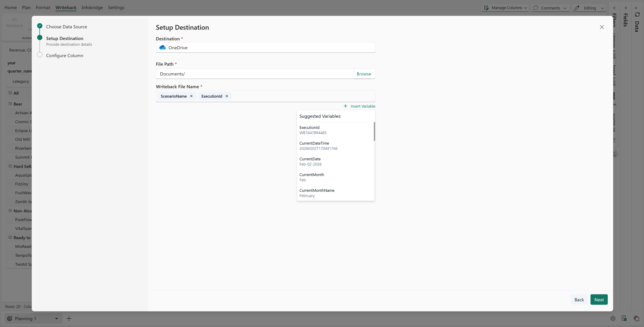Click the OneDrive cloud icon
This screenshot has height=327, width=644.
(x=163, y=48)
